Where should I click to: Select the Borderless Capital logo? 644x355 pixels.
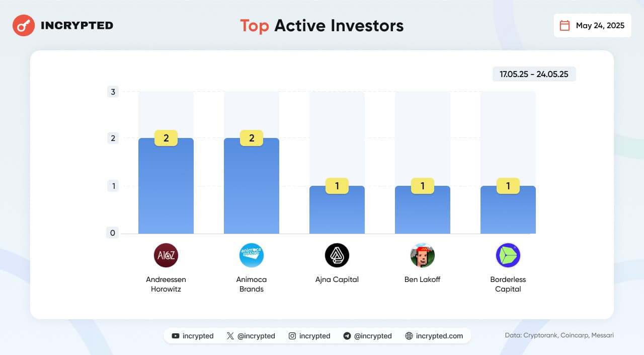click(x=508, y=255)
